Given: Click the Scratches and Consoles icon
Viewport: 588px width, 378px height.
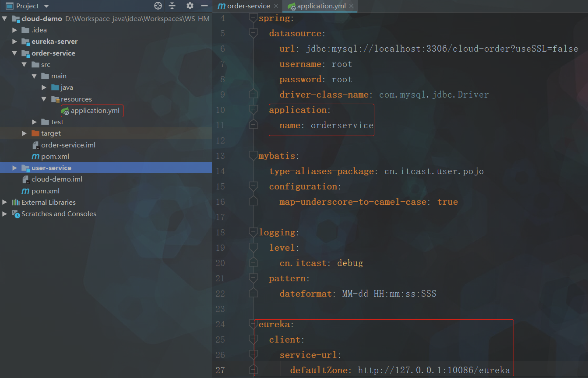Looking at the screenshot, I should [16, 214].
